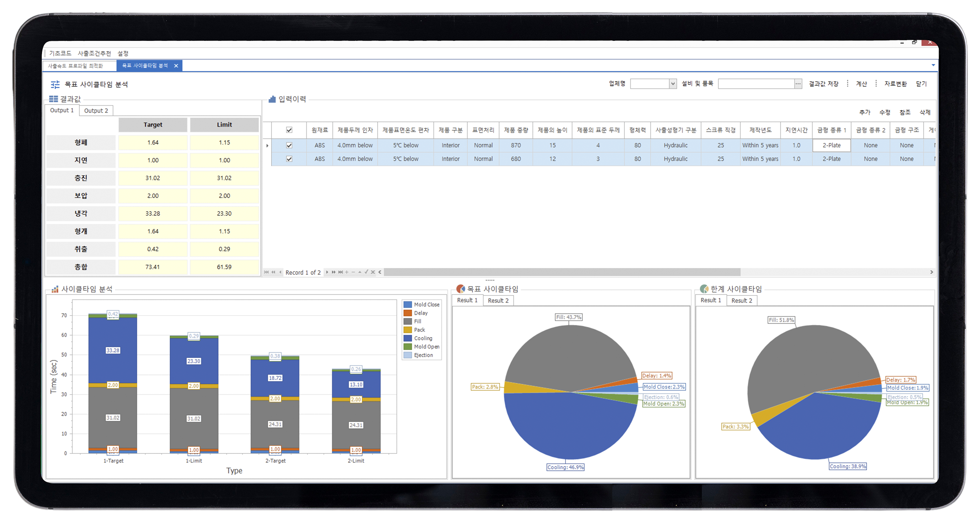
Task: Close the 목표 사이클타임 분석 tab
Action: [176, 66]
